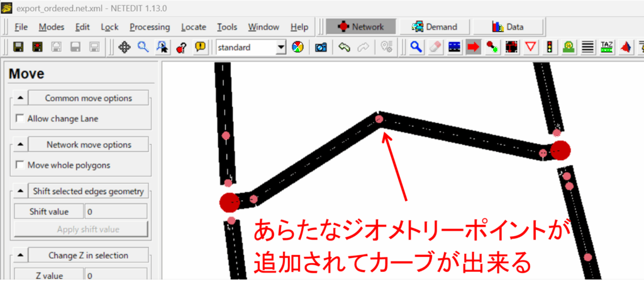Select the Shape polygon mode icon

click(x=626, y=47)
